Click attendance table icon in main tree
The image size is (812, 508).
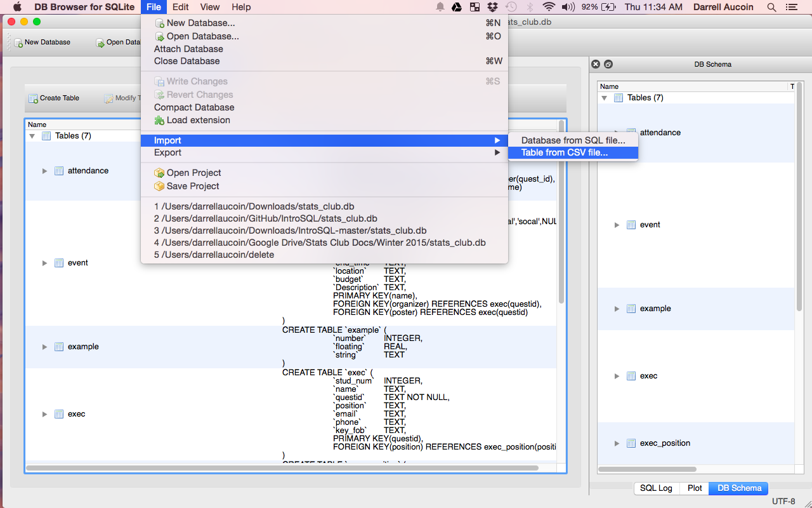[x=59, y=171]
